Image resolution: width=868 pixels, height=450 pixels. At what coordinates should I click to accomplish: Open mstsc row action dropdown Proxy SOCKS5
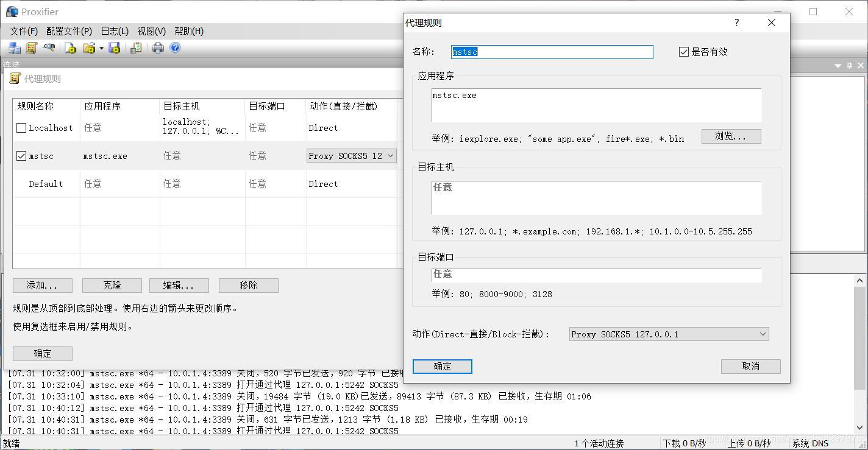351,156
